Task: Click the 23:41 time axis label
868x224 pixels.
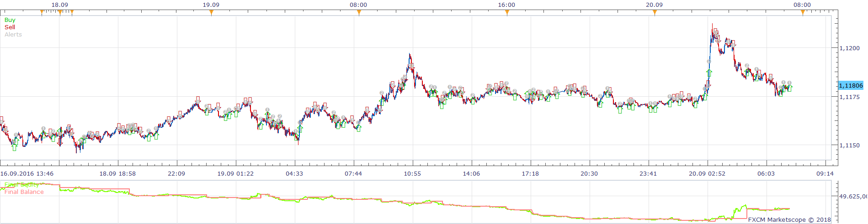Action: click(x=648, y=174)
